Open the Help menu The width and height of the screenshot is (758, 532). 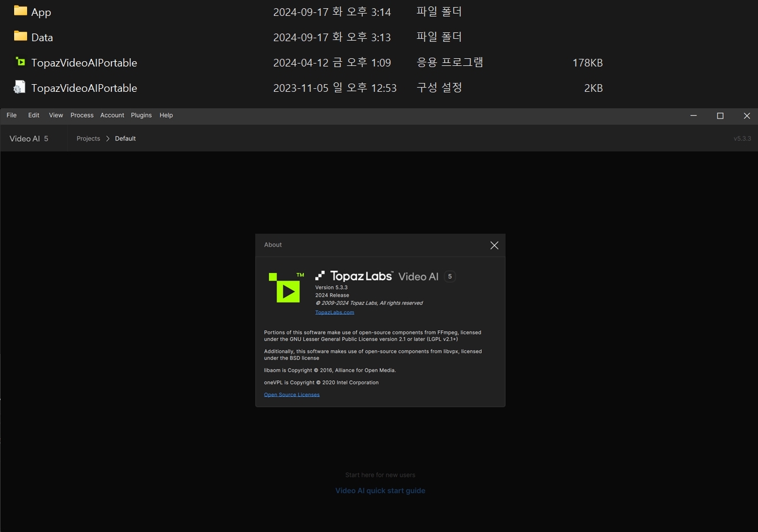click(166, 115)
